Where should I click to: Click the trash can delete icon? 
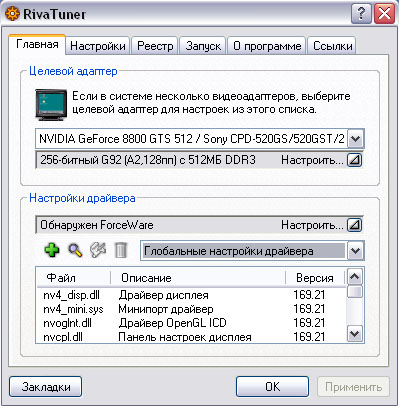pos(121,250)
